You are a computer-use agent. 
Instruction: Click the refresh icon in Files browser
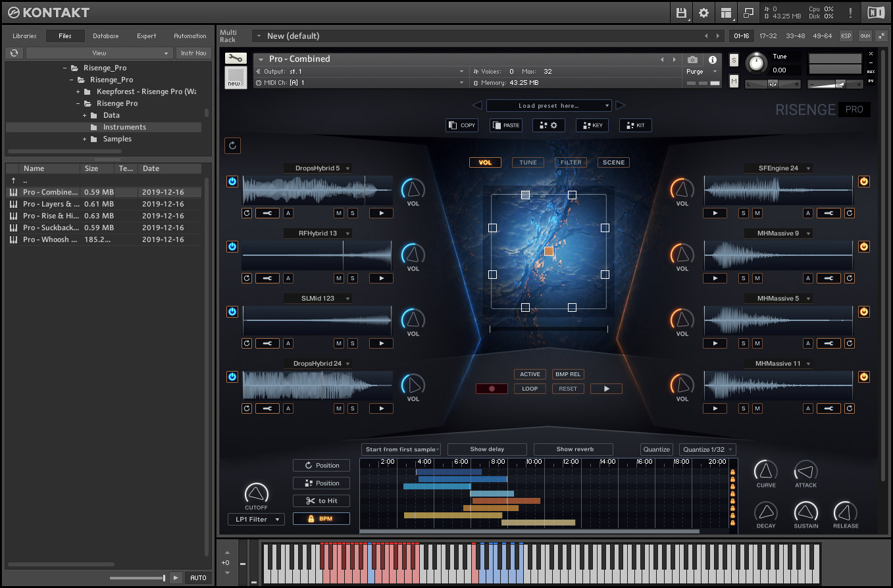(14, 53)
